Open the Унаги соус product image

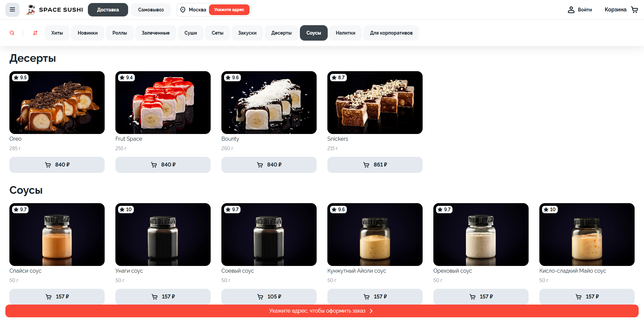[163, 234]
